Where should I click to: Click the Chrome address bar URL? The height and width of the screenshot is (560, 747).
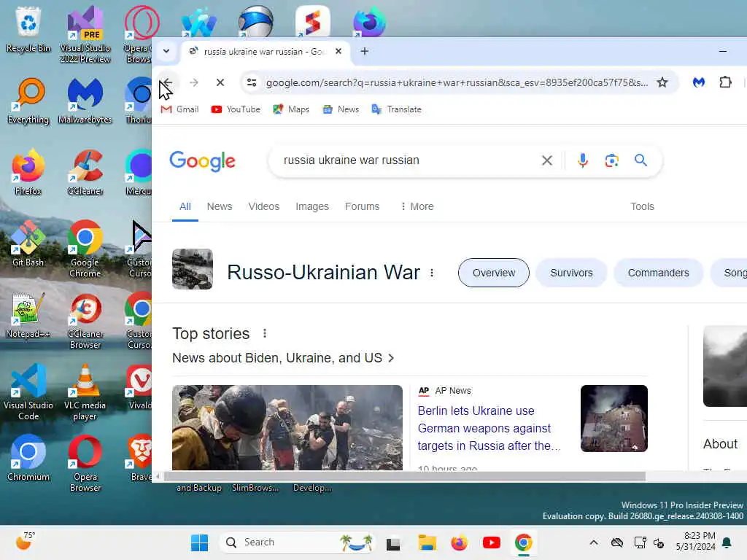coord(457,82)
